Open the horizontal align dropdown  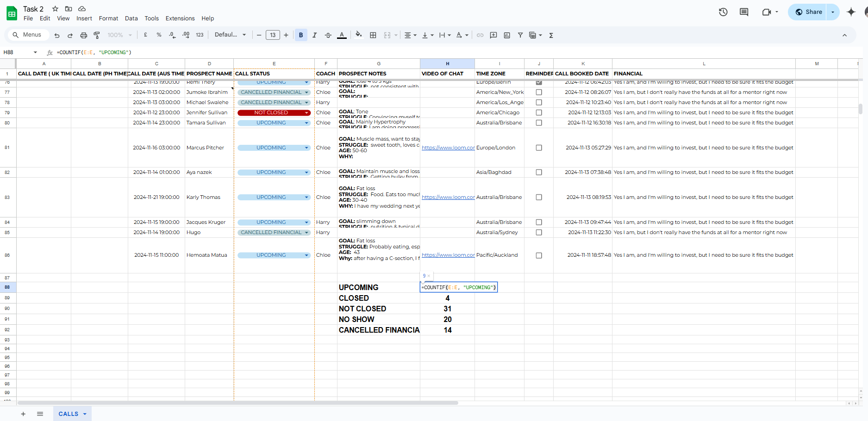pyautogui.click(x=410, y=35)
